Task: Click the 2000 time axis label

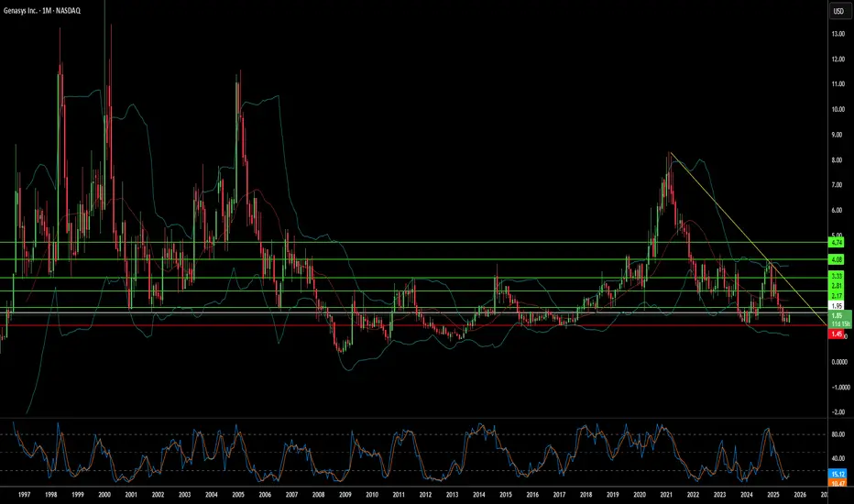Action: pos(104,495)
